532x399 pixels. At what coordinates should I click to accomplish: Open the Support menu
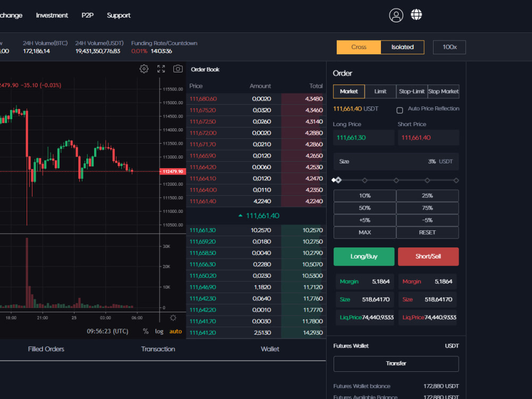tap(119, 15)
